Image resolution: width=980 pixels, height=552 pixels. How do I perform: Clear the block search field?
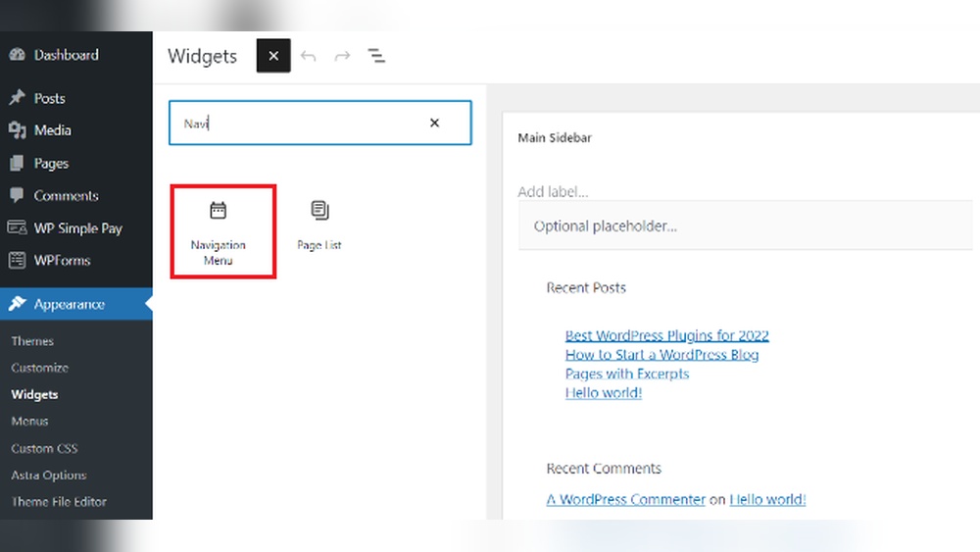(434, 124)
